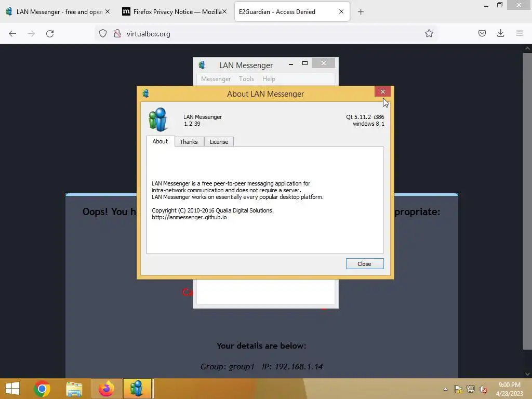Open Action Center flag icon
The image size is (532, 399).
(458, 389)
